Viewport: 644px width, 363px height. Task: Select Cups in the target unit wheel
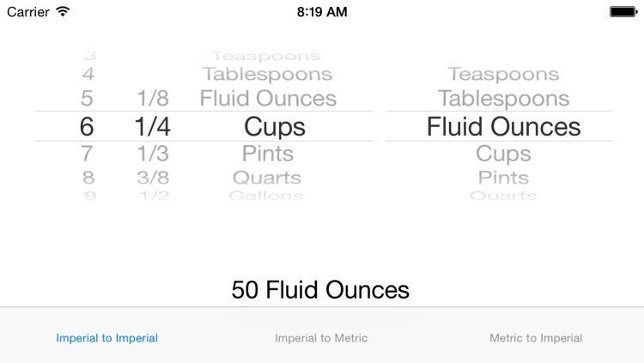(503, 154)
